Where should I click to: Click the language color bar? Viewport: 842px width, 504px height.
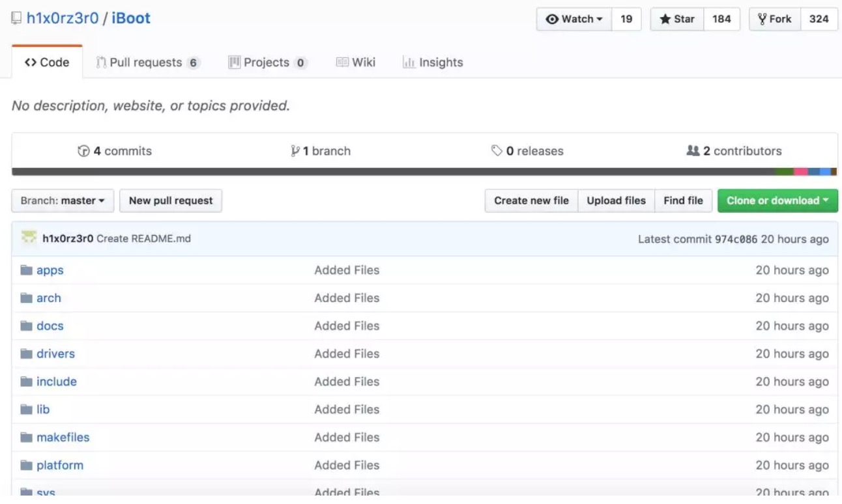pos(424,172)
